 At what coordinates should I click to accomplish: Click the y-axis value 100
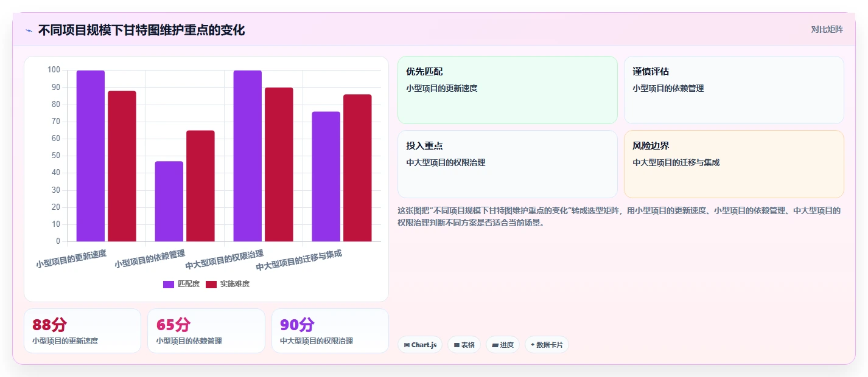[x=54, y=70]
